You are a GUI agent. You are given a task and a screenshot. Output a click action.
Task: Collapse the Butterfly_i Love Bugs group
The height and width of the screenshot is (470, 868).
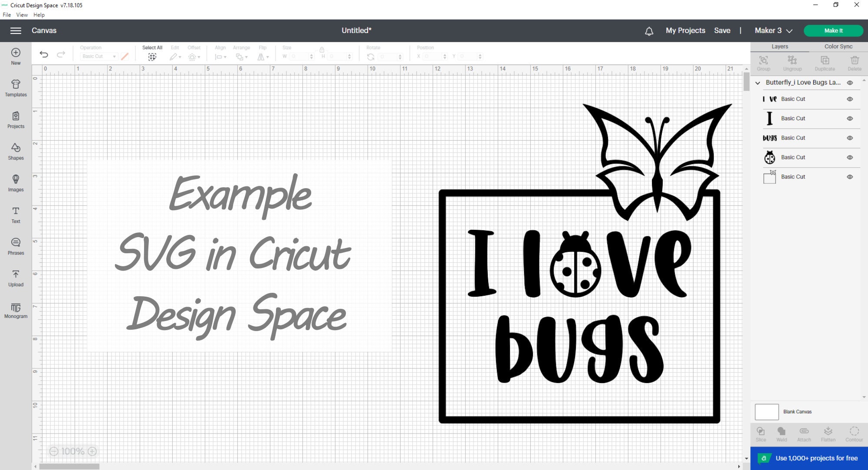point(758,83)
